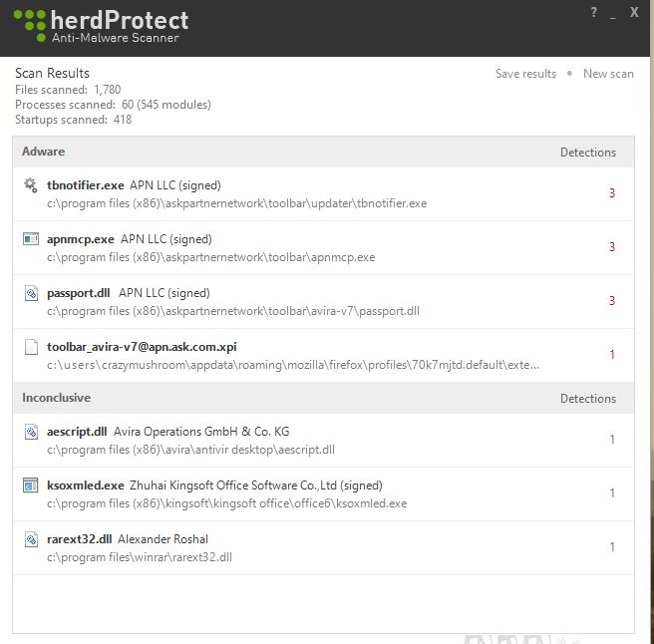
Task: Open the help question mark button
Action: click(593, 13)
